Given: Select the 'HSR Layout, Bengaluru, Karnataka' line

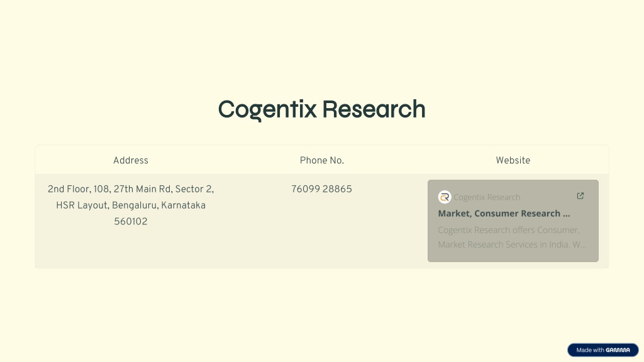Looking at the screenshot, I should tap(131, 206).
